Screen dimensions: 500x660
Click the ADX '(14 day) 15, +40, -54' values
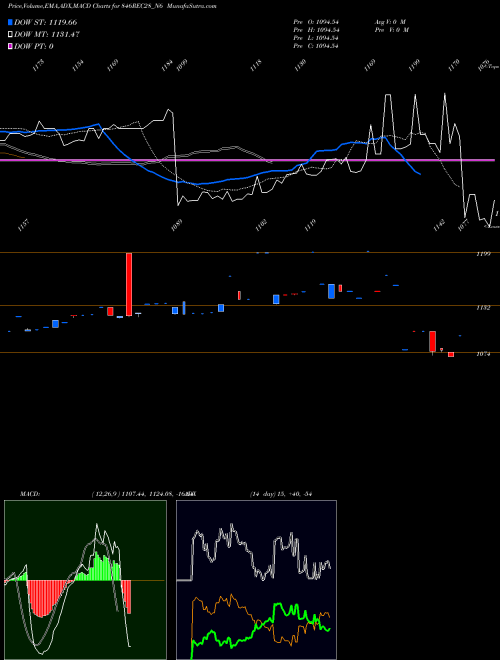[x=281, y=494]
